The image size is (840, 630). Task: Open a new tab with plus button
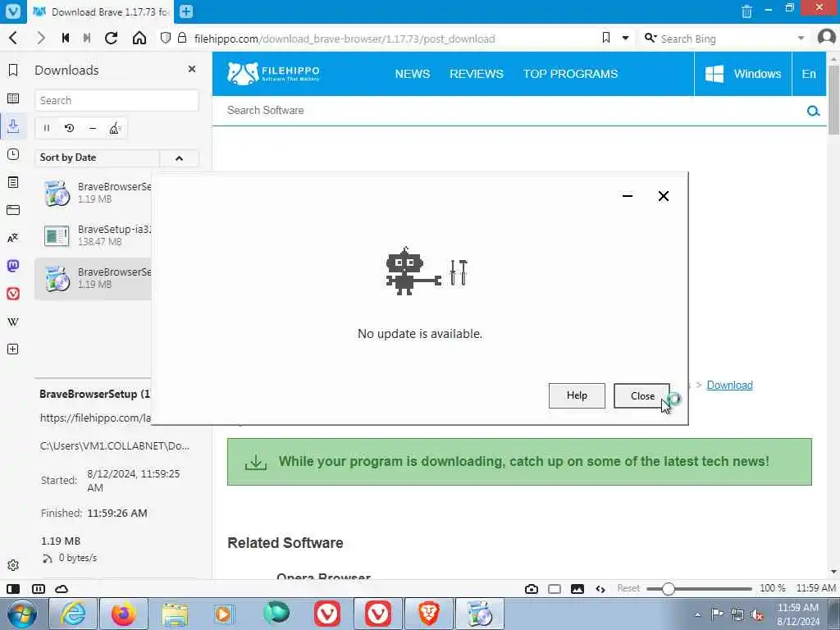pos(186,11)
